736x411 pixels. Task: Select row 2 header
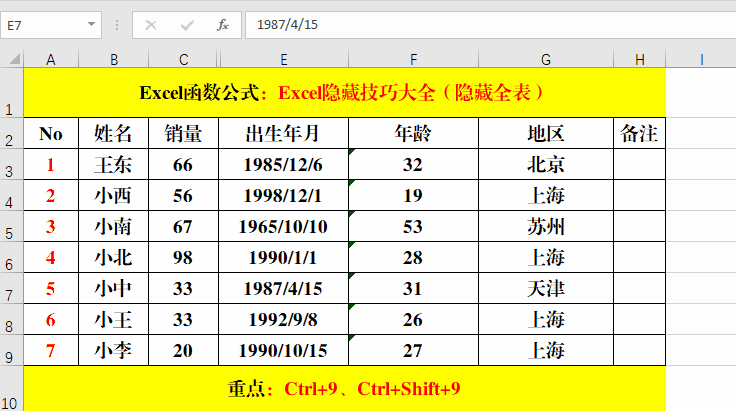click(11, 133)
